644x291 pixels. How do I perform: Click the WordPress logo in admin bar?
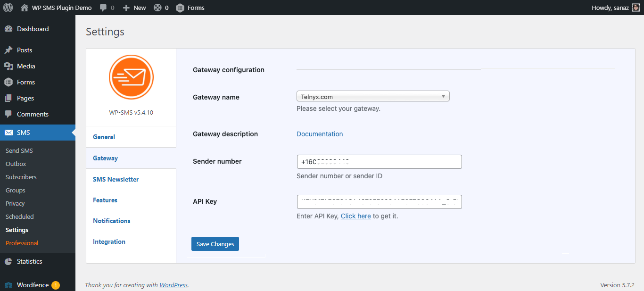click(8, 8)
